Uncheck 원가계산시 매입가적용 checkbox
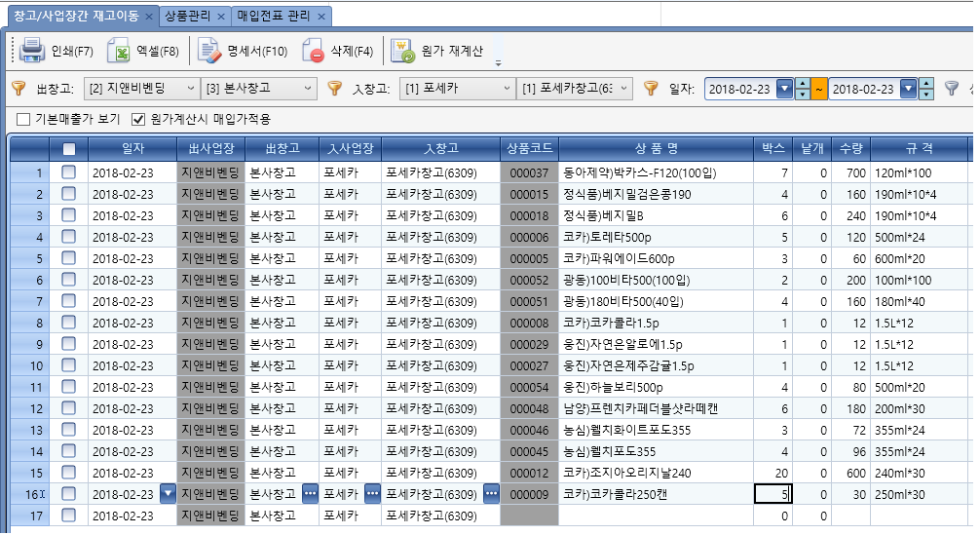The width and height of the screenshot is (980, 535). click(138, 119)
